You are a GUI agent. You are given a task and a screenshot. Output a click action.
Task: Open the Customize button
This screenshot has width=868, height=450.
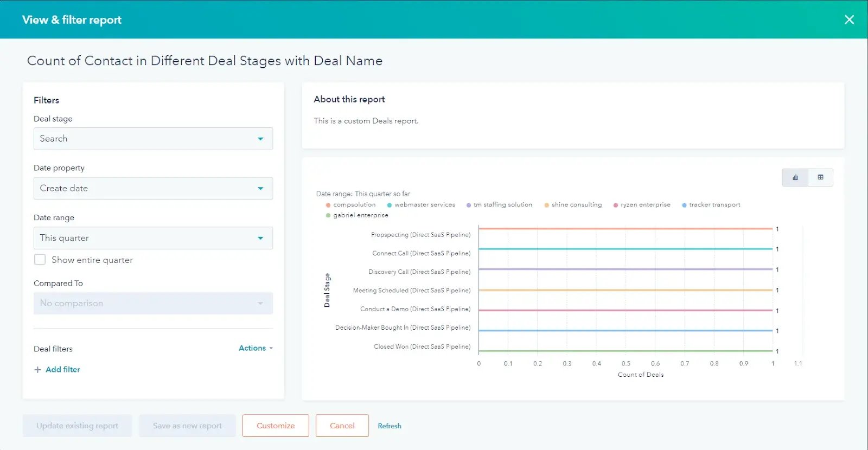(x=276, y=426)
